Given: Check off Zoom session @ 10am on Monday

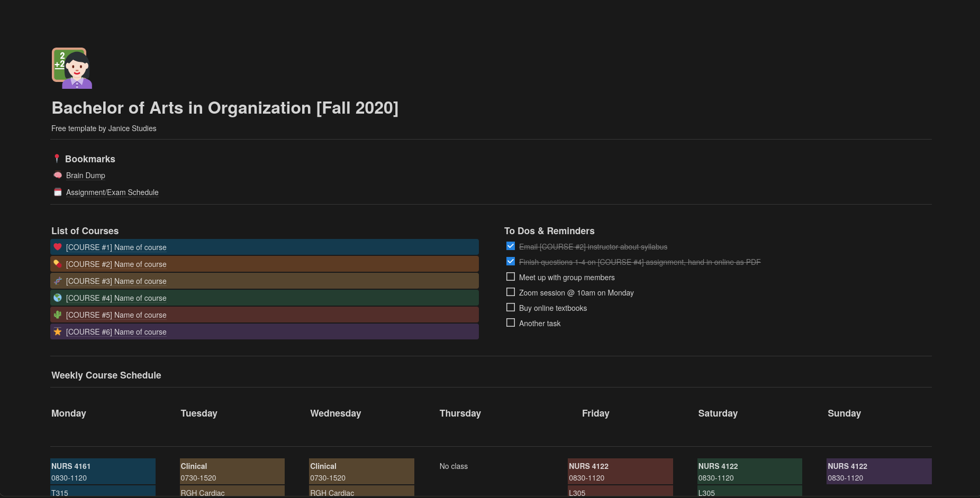Looking at the screenshot, I should tap(511, 292).
